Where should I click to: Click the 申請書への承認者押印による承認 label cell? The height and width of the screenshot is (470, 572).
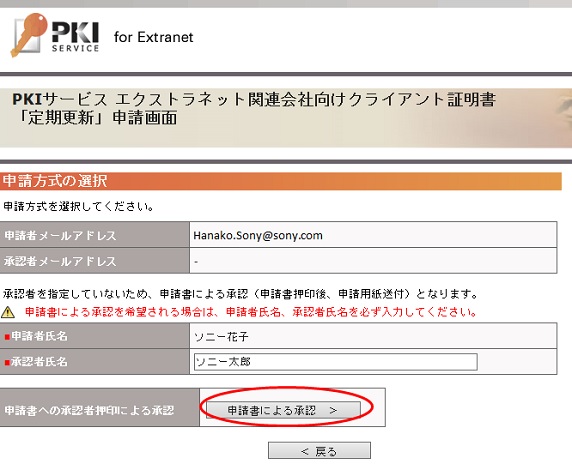[99, 408]
